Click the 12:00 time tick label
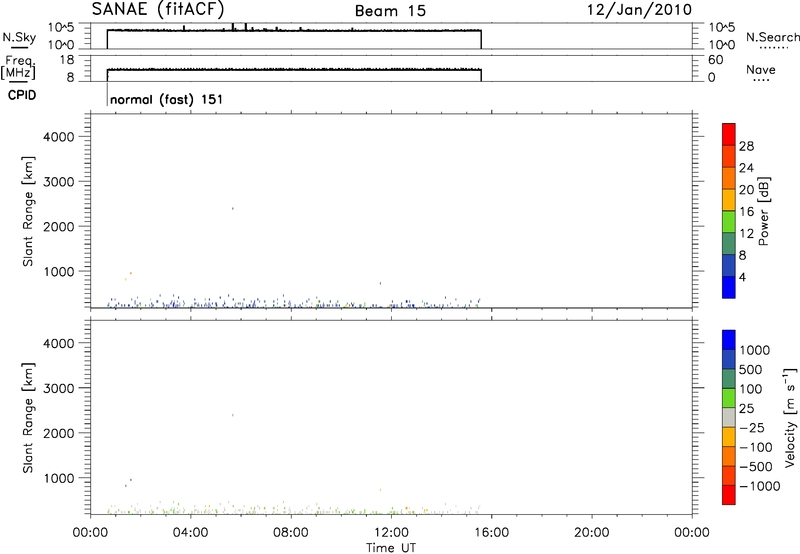The height and width of the screenshot is (554, 800). click(x=391, y=533)
